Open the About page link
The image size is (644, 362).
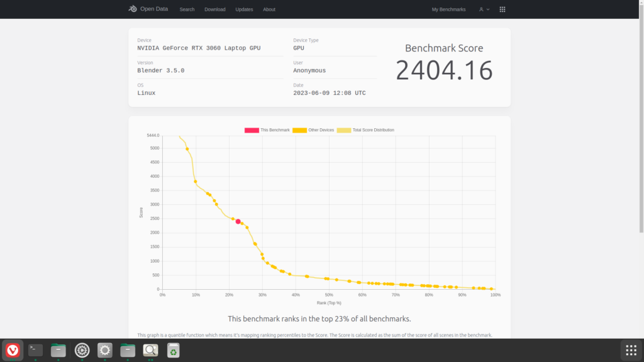(269, 9)
